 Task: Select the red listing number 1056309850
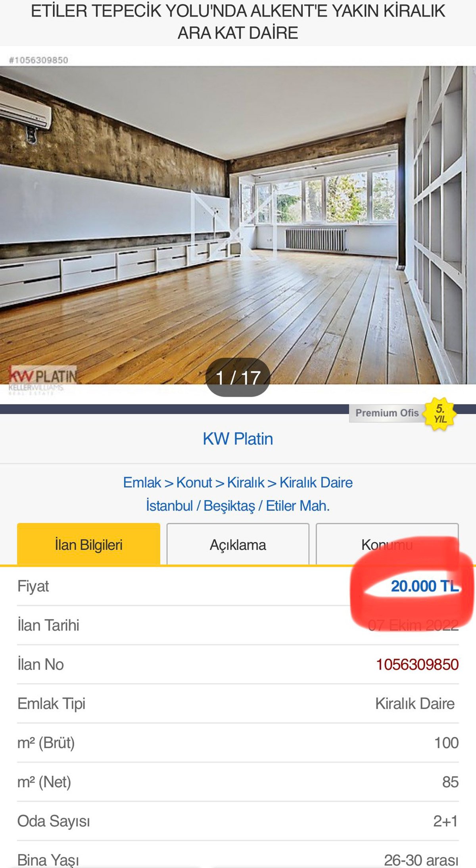pos(417,664)
